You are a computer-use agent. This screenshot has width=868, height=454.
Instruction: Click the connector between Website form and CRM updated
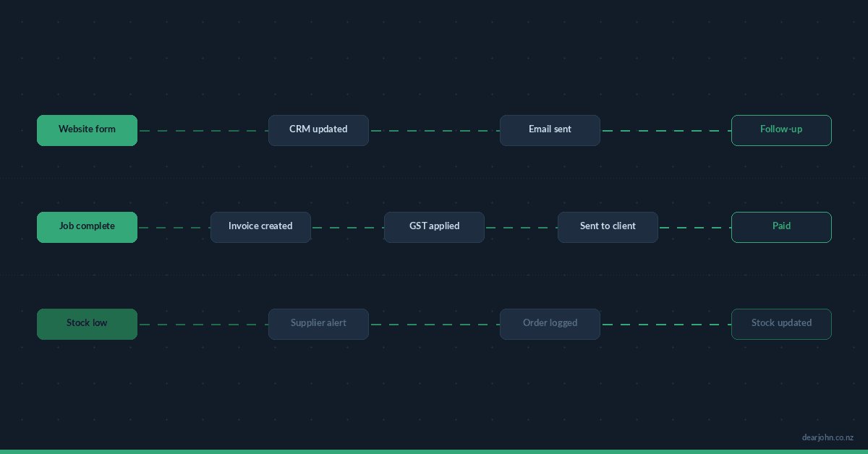203,130
